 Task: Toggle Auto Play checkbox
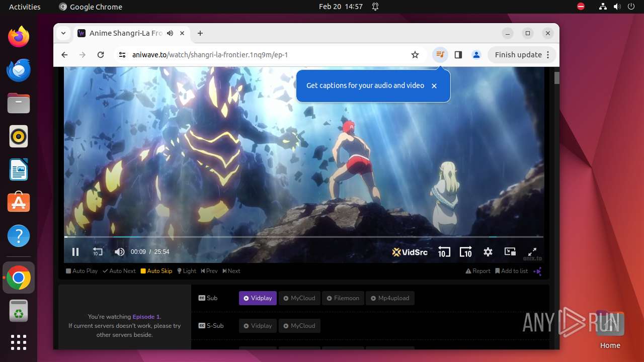click(x=82, y=271)
